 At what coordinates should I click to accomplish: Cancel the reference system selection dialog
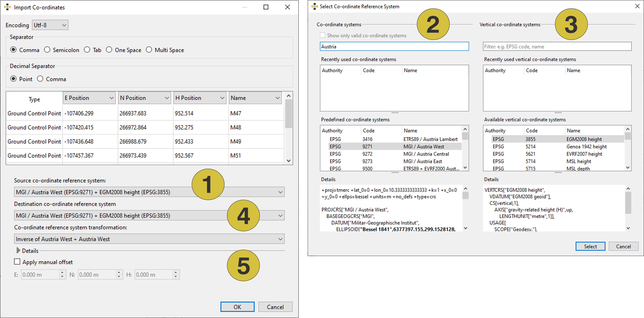[623, 246]
